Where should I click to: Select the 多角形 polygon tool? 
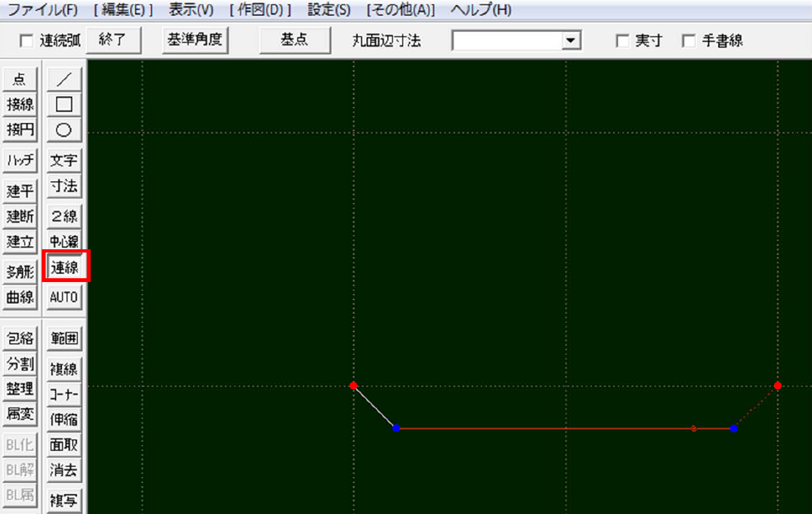[x=20, y=272]
